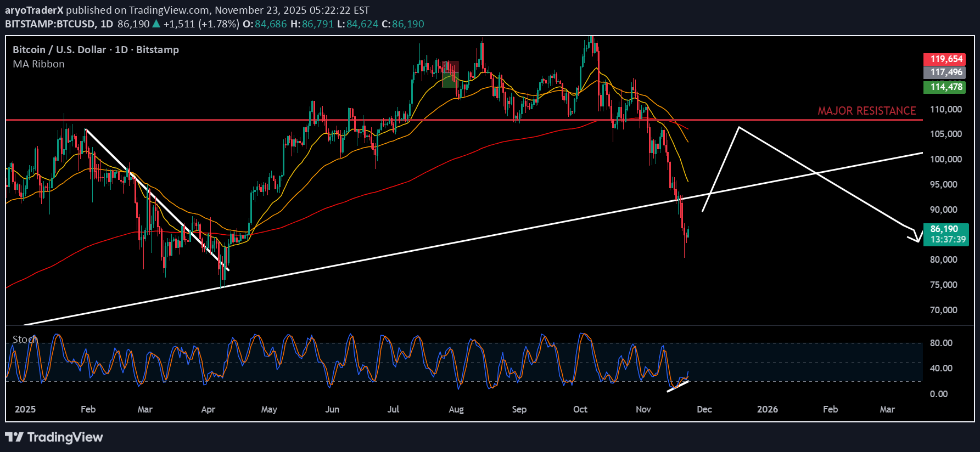Open the aryoTraderX author name
This screenshot has height=452, width=980.
click(x=34, y=10)
